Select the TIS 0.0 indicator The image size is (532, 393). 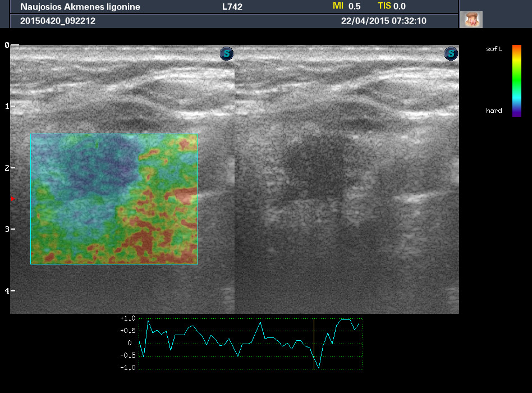coord(391,6)
